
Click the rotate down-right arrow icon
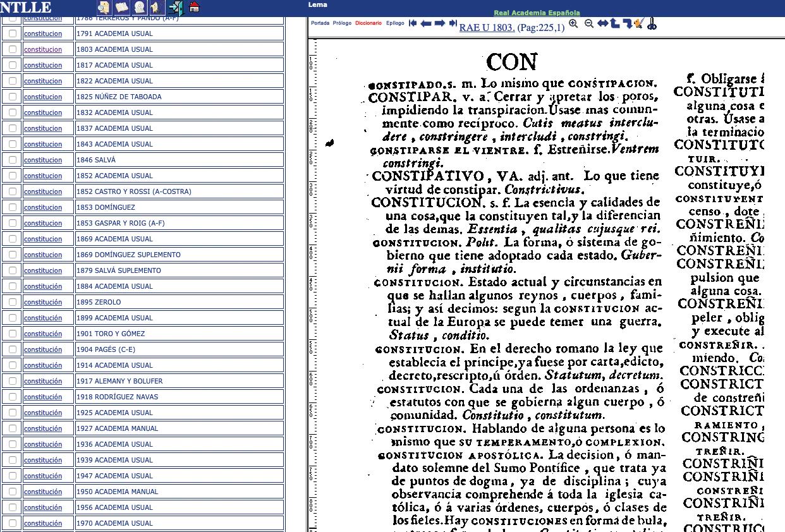pyautogui.click(x=628, y=24)
